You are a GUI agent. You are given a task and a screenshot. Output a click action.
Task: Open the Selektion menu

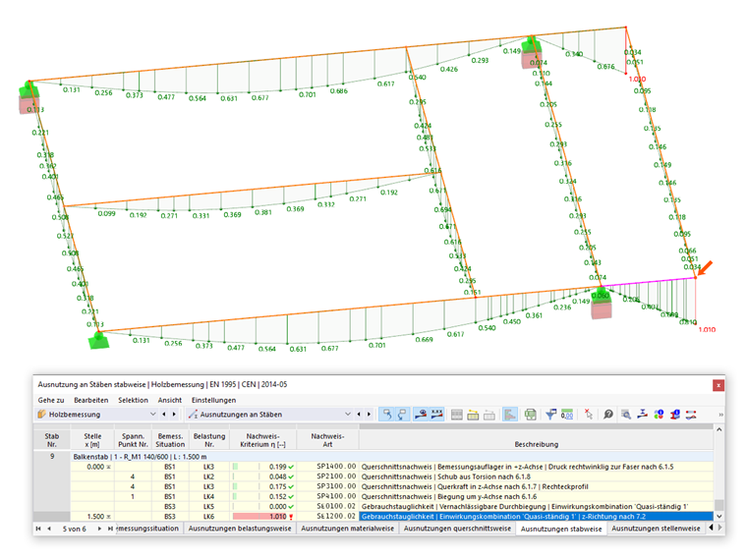point(133,400)
